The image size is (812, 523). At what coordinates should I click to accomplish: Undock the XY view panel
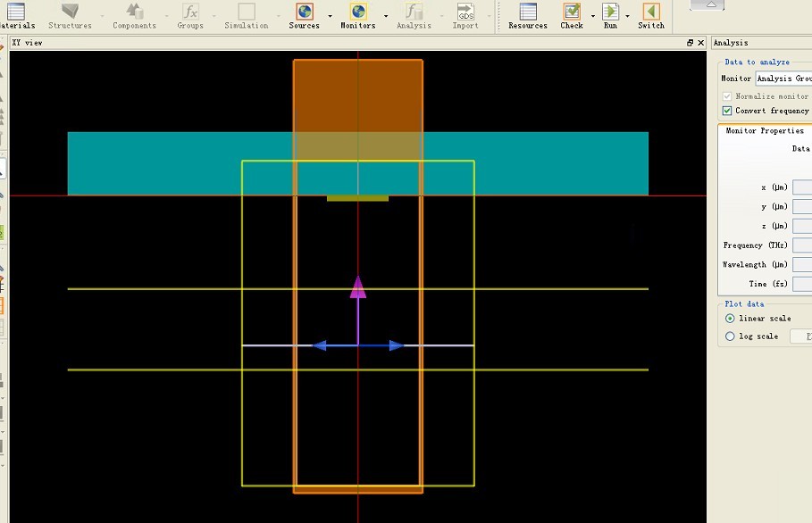coord(690,43)
